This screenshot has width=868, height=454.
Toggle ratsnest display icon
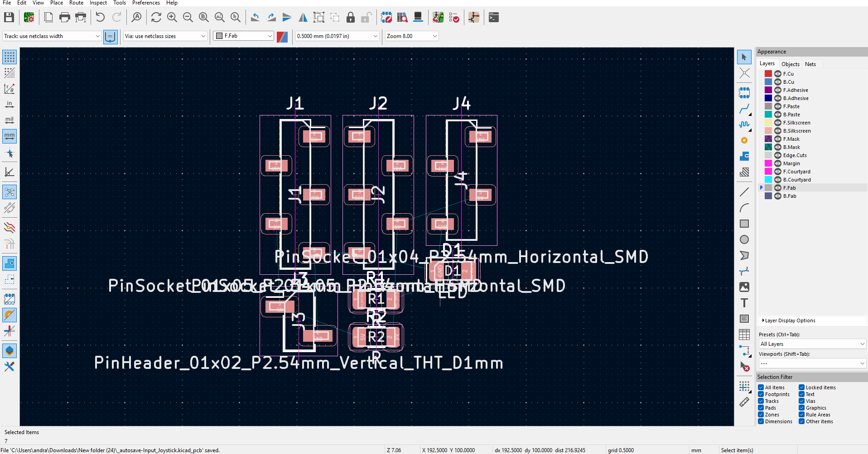[x=10, y=192]
